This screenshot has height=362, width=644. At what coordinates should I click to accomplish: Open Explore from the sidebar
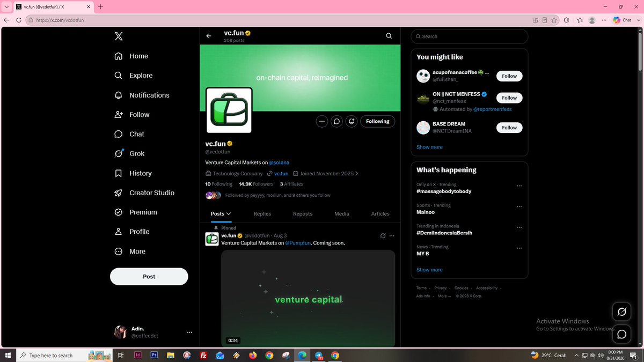[x=133, y=76]
